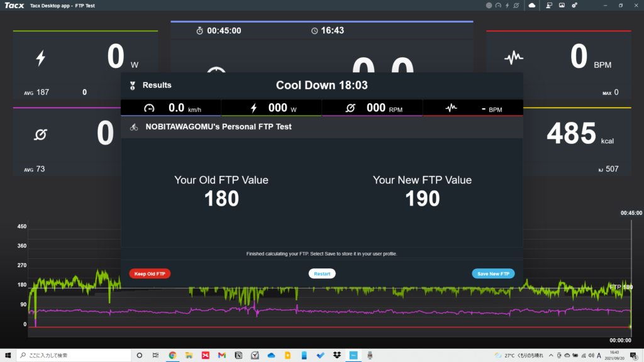Click the cloud sync icon in title bar

pyautogui.click(x=531, y=5)
